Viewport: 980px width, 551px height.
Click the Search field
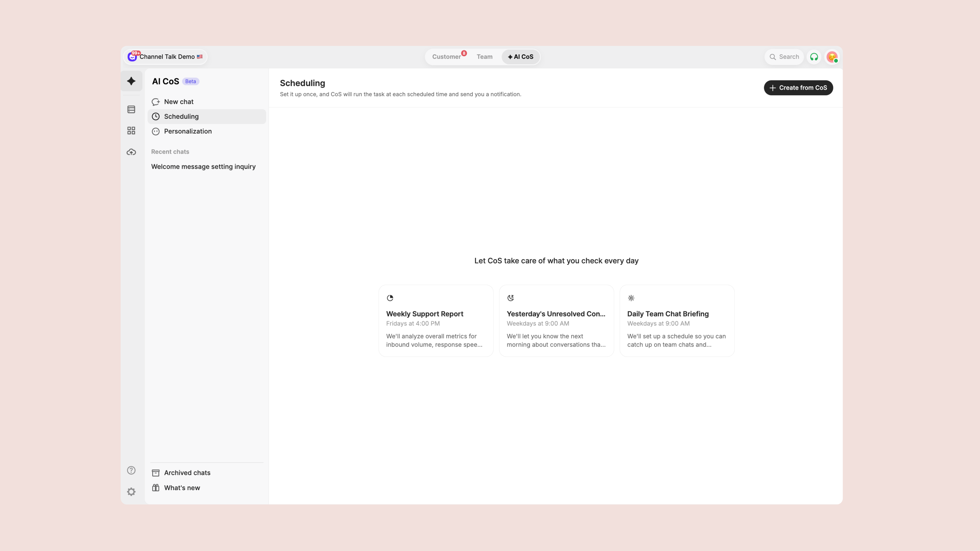(784, 57)
